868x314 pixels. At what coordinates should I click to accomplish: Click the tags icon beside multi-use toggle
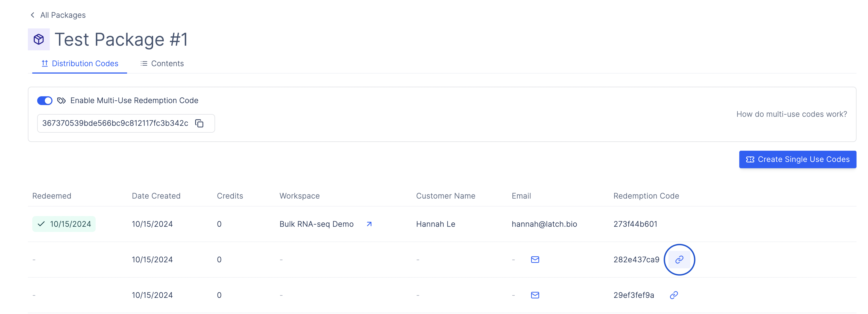[x=61, y=100]
